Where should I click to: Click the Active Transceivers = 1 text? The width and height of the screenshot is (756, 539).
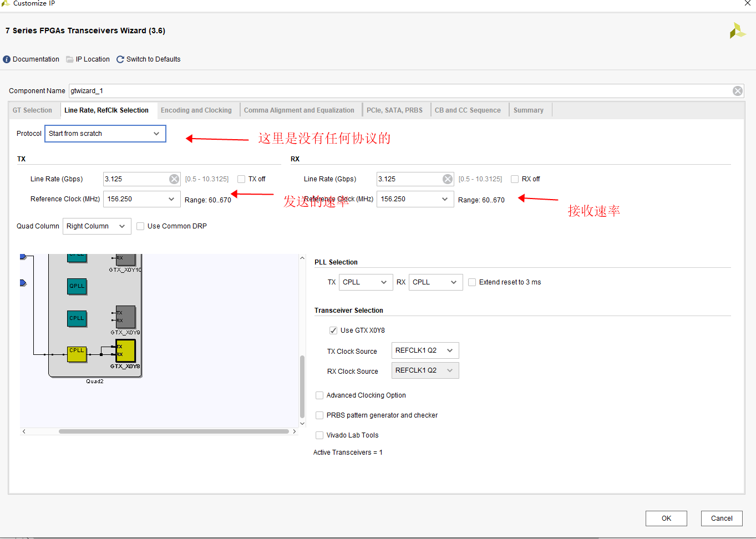(348, 452)
